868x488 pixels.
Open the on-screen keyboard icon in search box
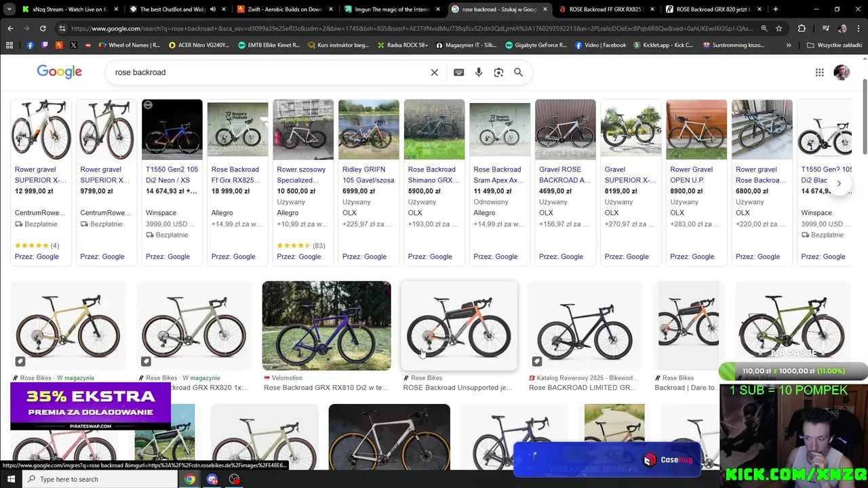click(x=459, y=73)
